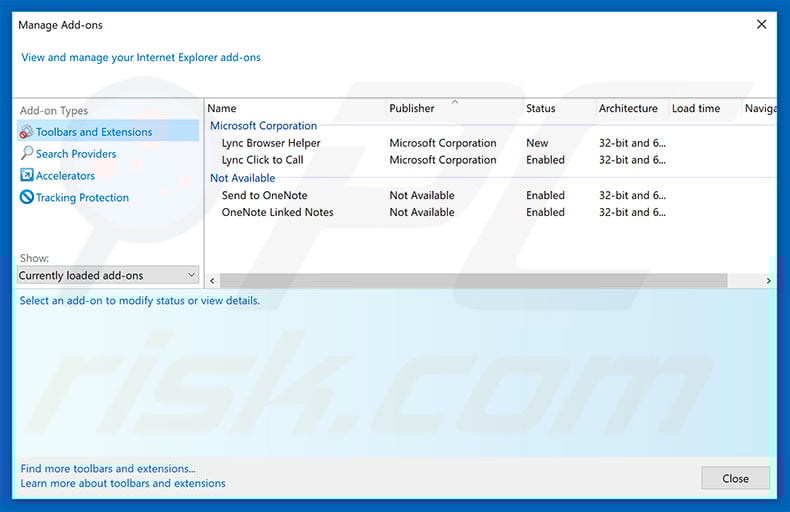
Task: Collapse the Microsoft Corporation group header
Action: coord(263,126)
